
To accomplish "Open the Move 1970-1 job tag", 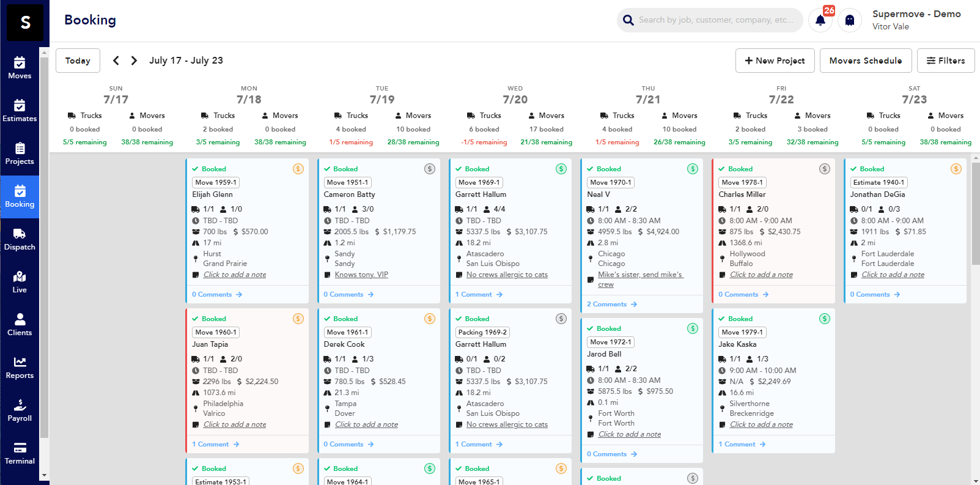I will point(611,182).
